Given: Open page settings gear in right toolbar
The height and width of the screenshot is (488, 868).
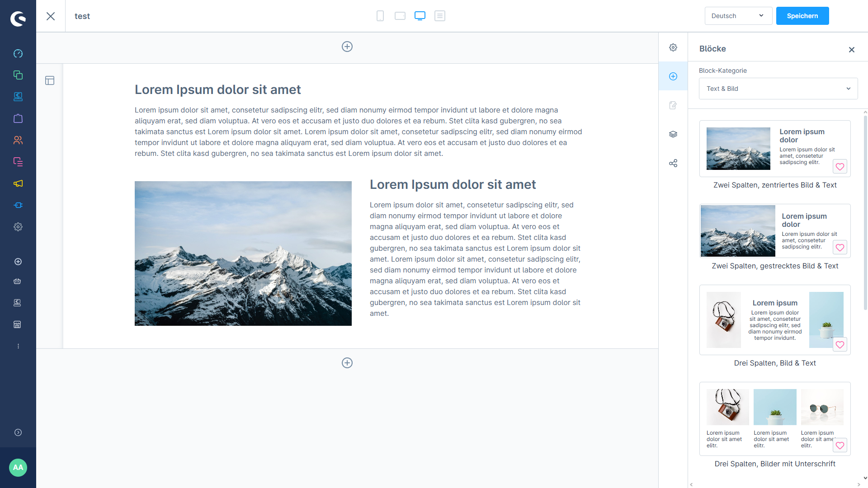Looking at the screenshot, I should pos(673,47).
